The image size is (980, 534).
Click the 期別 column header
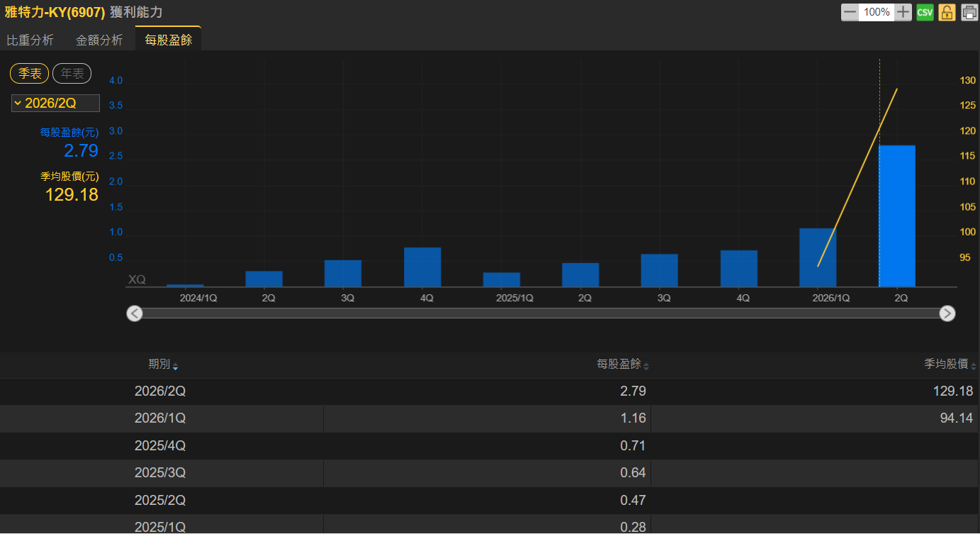159,365
